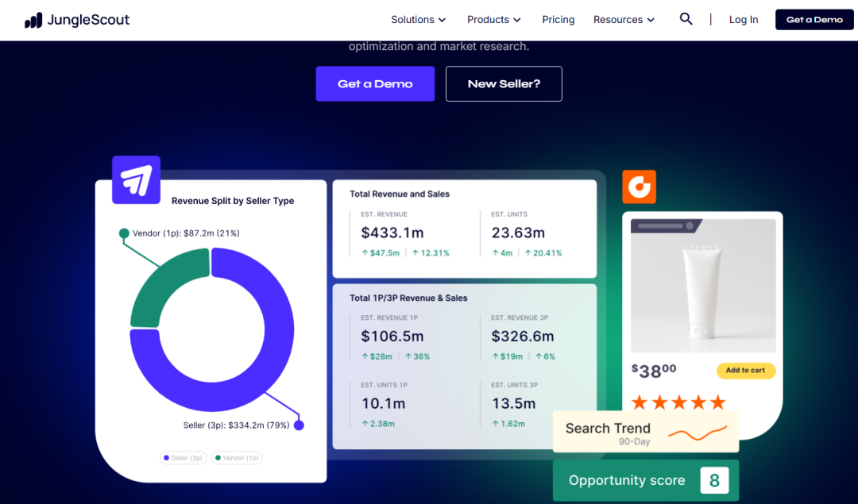
Task: Click the Seller (3p): $334.2m label
Action: 237,425
